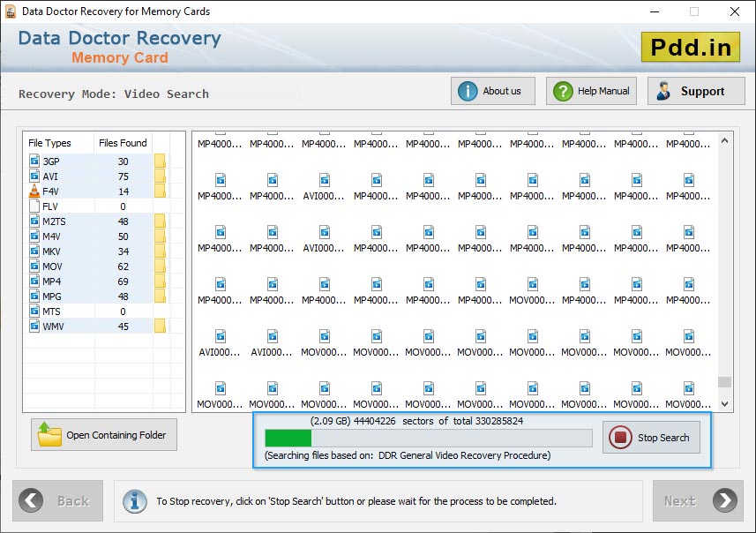Click Open Containing Folder
Screen dimensions: 756x533
[x=104, y=434]
